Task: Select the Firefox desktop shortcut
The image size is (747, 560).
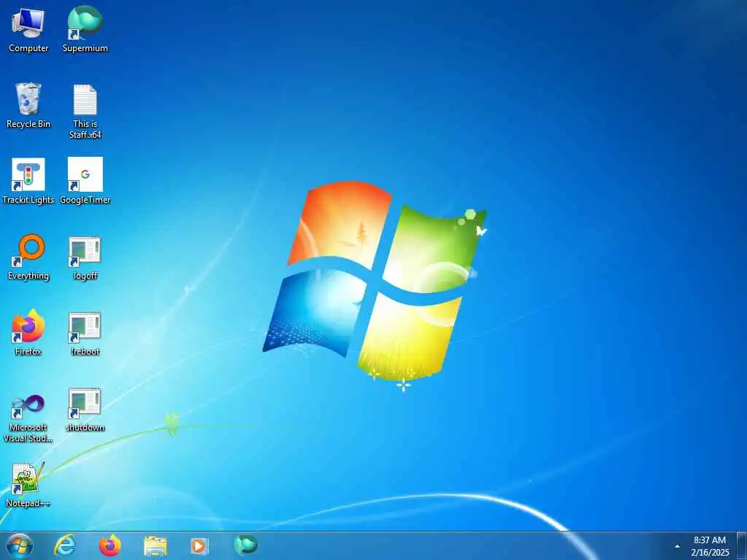Action: [28, 332]
